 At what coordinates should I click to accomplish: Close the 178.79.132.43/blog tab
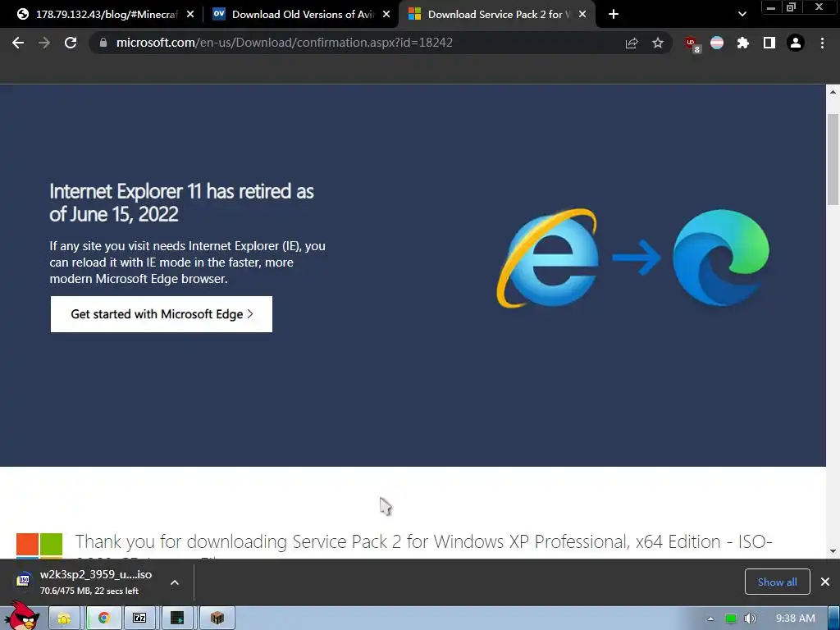(x=190, y=15)
